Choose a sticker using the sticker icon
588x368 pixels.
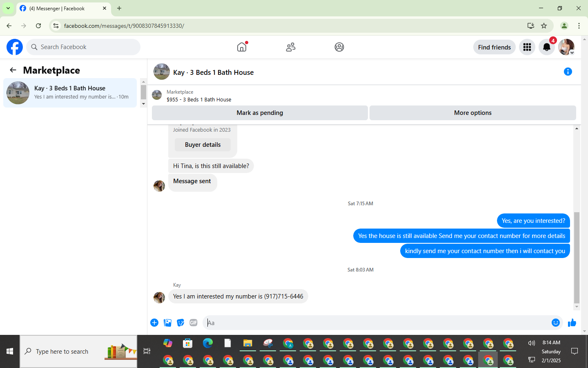click(180, 323)
